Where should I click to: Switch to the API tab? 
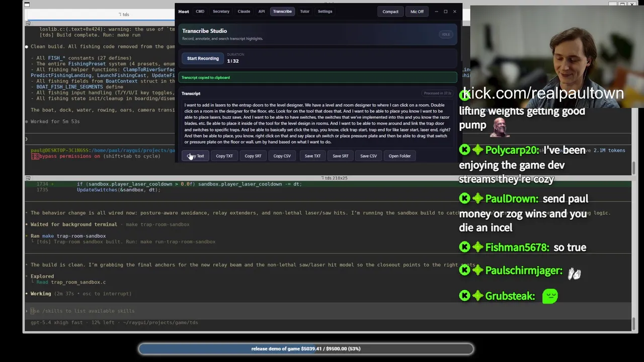click(261, 12)
